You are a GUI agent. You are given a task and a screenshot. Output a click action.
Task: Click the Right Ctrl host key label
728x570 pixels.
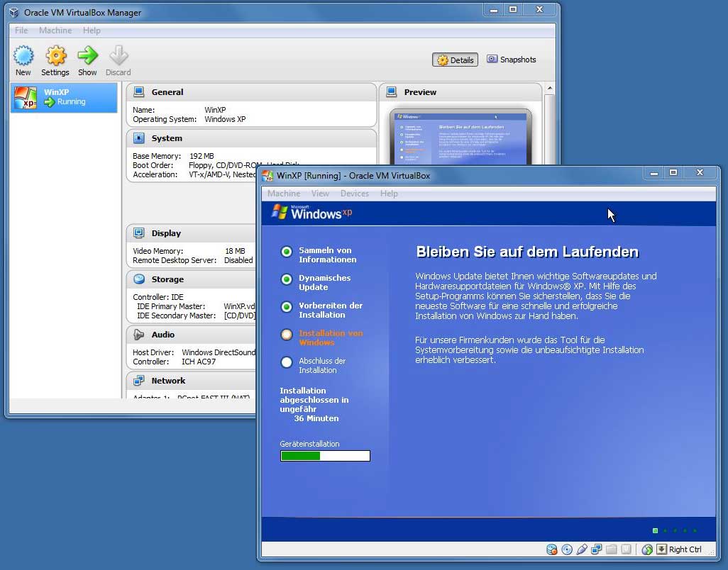tap(685, 549)
